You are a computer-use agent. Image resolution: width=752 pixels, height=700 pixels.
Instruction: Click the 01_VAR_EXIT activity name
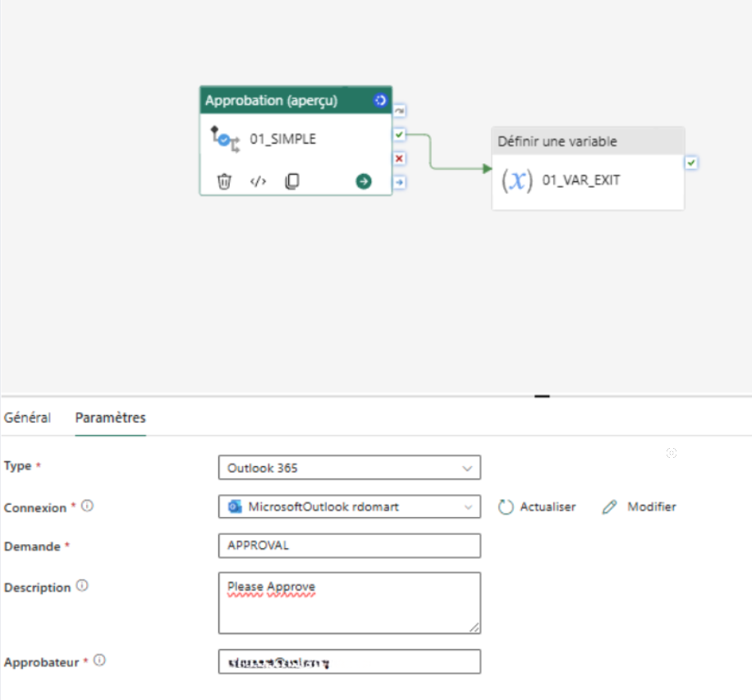point(581,181)
